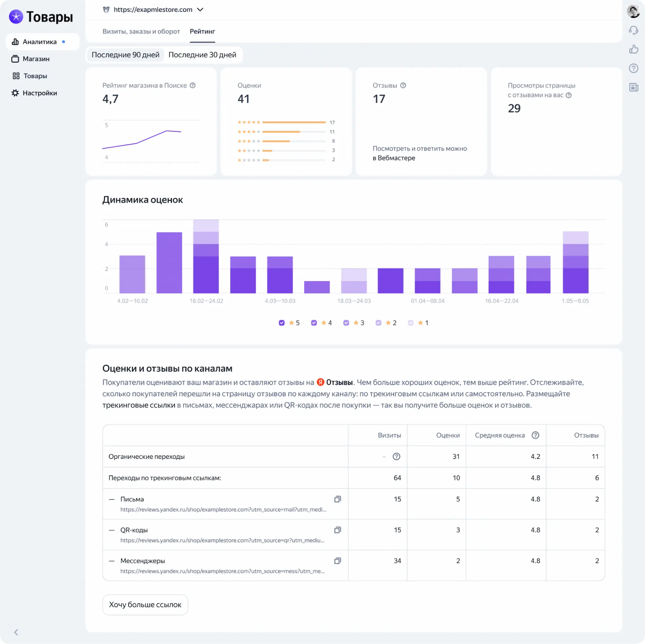Click the thumbs-up feedback icon
The image size is (645, 644).
[633, 49]
